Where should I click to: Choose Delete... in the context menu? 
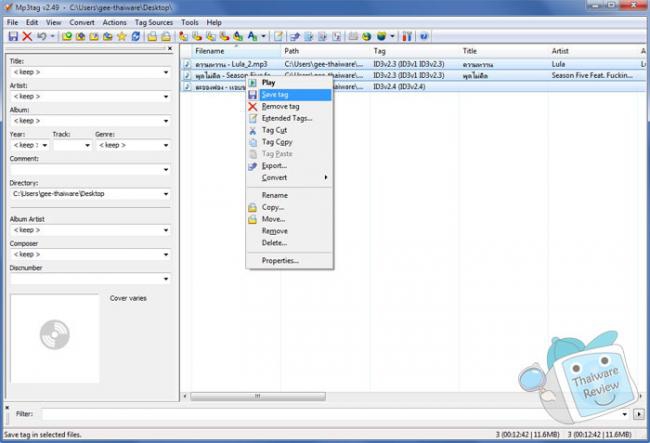click(x=290, y=243)
